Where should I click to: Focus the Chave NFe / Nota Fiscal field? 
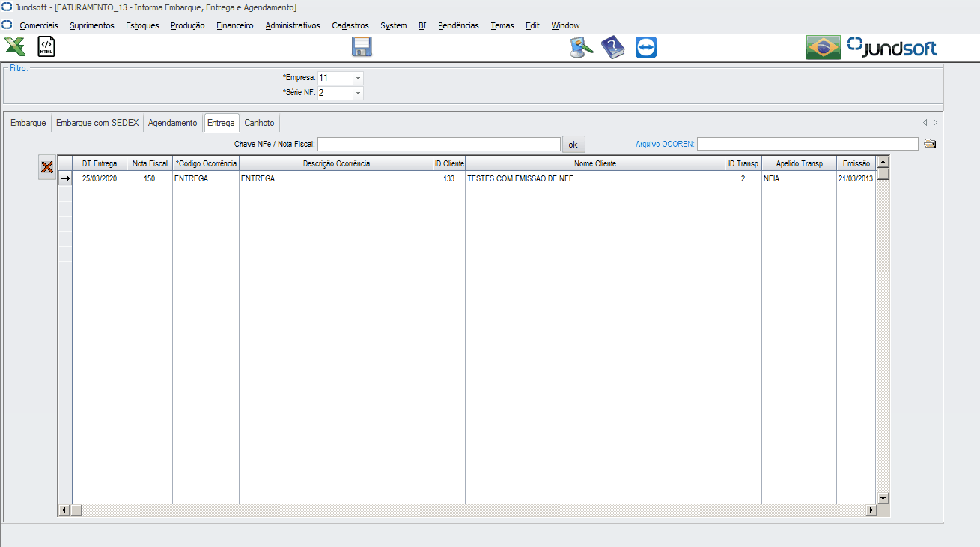point(439,144)
